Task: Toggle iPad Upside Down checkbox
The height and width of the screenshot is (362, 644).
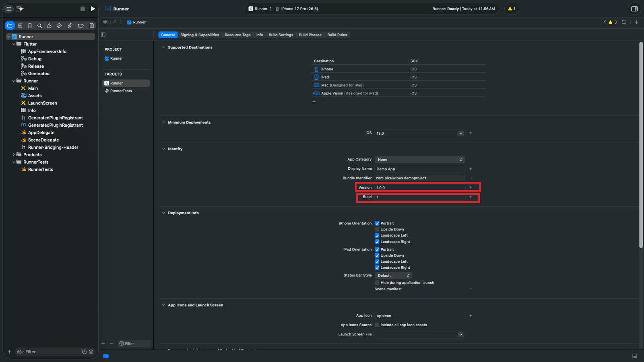Action: point(377,255)
